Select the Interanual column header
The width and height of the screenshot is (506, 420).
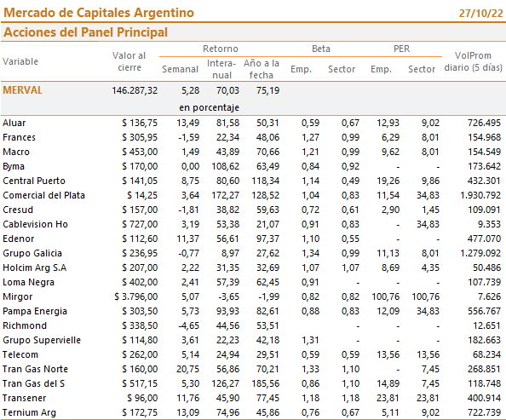221,69
